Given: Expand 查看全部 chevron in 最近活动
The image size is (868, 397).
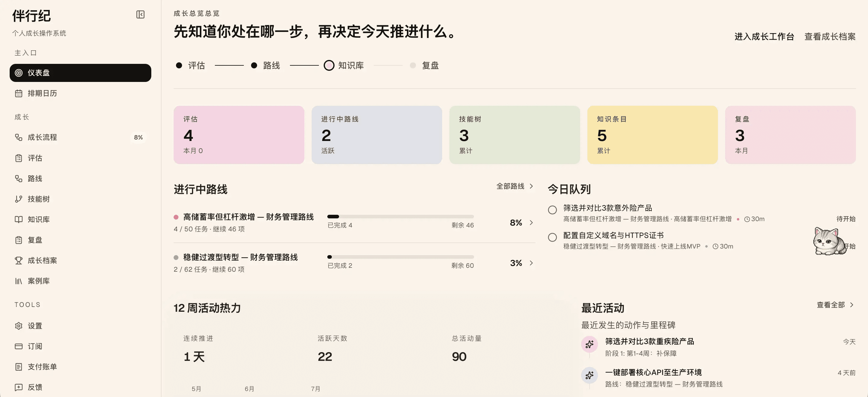Looking at the screenshot, I should tap(852, 305).
